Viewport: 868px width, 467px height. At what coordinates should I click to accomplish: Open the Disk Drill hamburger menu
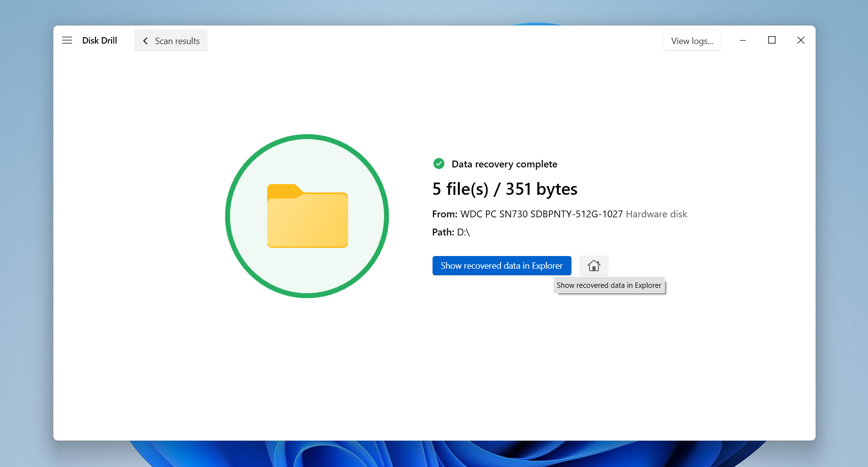pyautogui.click(x=67, y=41)
